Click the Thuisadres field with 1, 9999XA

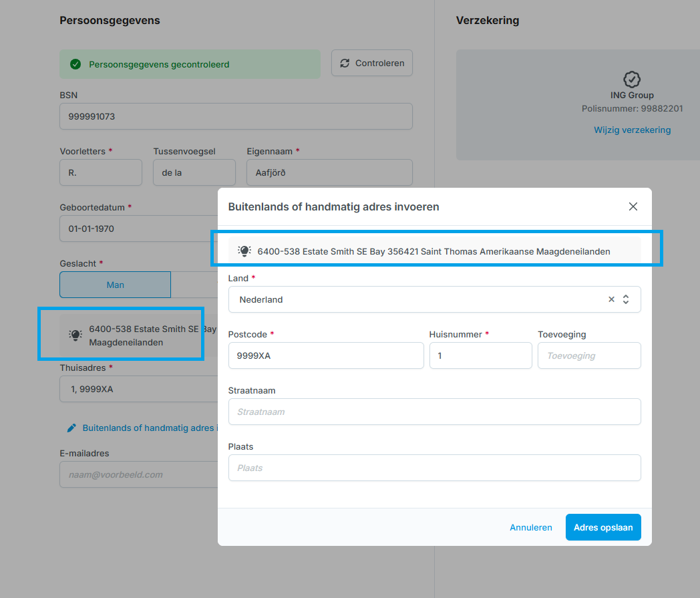(x=139, y=389)
